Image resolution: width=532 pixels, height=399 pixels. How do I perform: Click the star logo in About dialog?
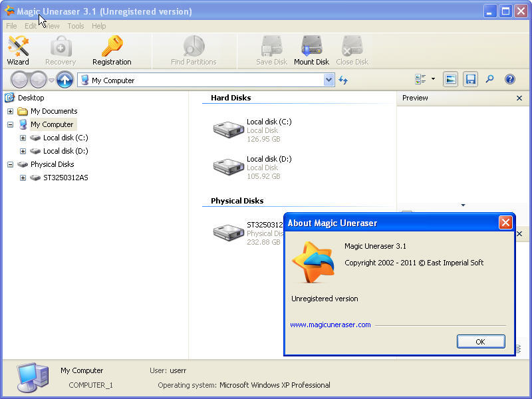pos(313,262)
